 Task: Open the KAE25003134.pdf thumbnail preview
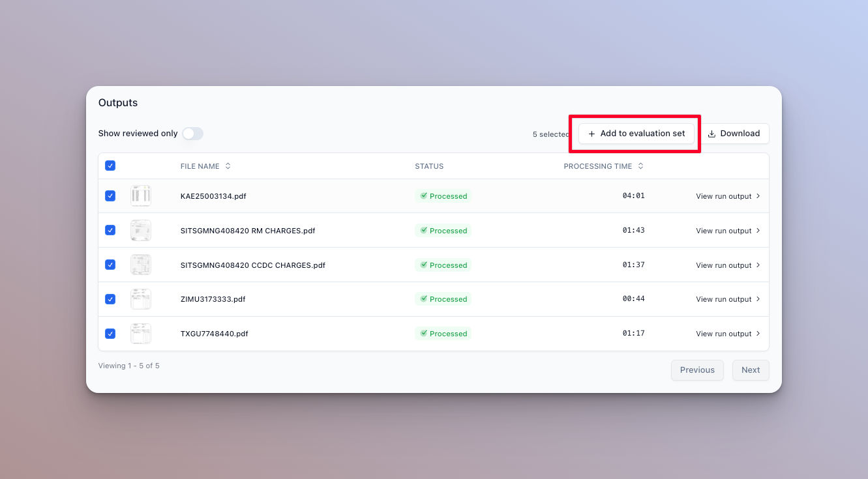pos(140,196)
